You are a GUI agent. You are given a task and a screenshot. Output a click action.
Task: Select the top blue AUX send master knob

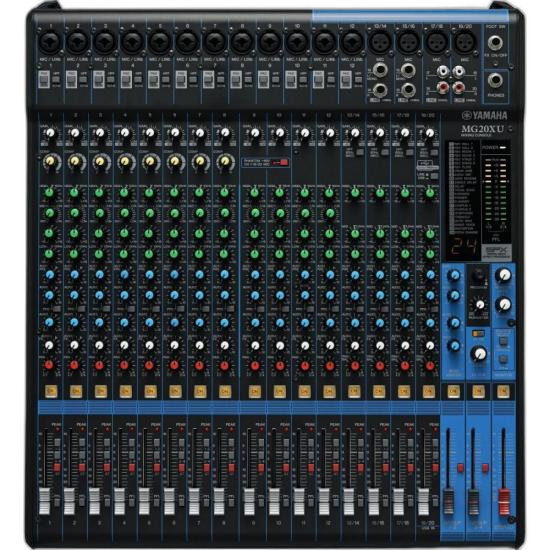(454, 275)
